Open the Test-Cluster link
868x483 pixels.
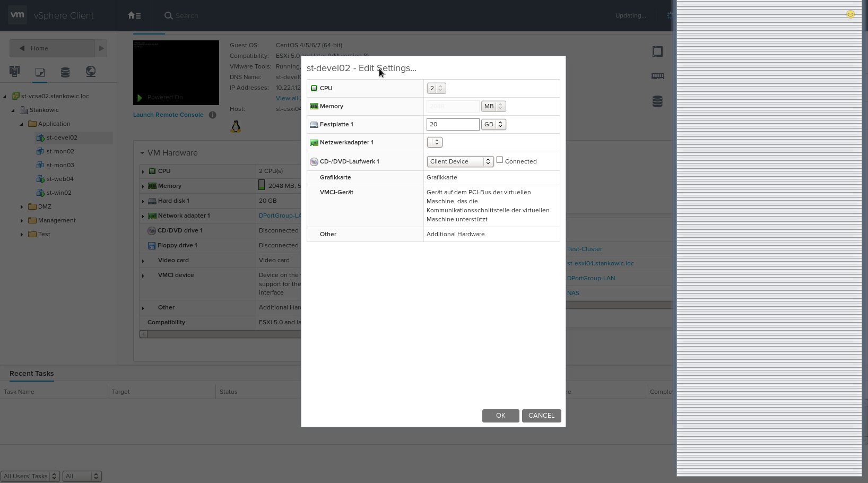[x=585, y=249]
